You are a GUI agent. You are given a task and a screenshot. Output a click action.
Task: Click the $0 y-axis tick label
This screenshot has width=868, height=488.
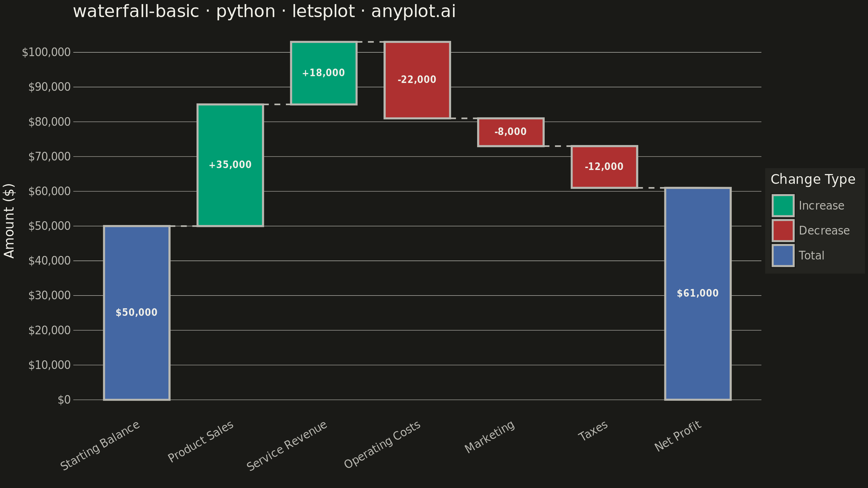[64, 400]
